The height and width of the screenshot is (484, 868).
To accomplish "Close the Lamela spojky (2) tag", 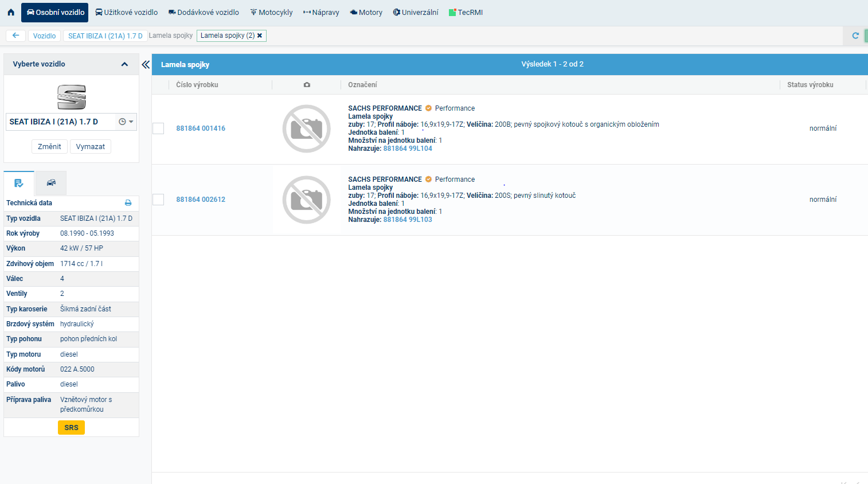I will click(x=260, y=36).
